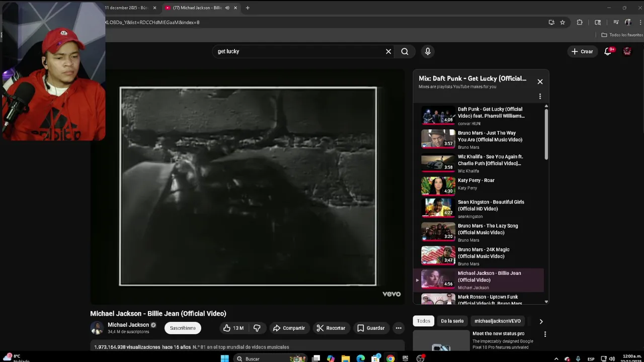Select the Todos filter chip
The height and width of the screenshot is (362, 644).
tap(424, 321)
